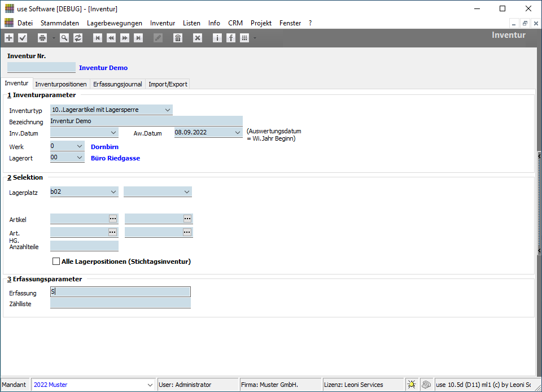Click the fingerprint icon in the status bar
542x392 pixels.
426,385
